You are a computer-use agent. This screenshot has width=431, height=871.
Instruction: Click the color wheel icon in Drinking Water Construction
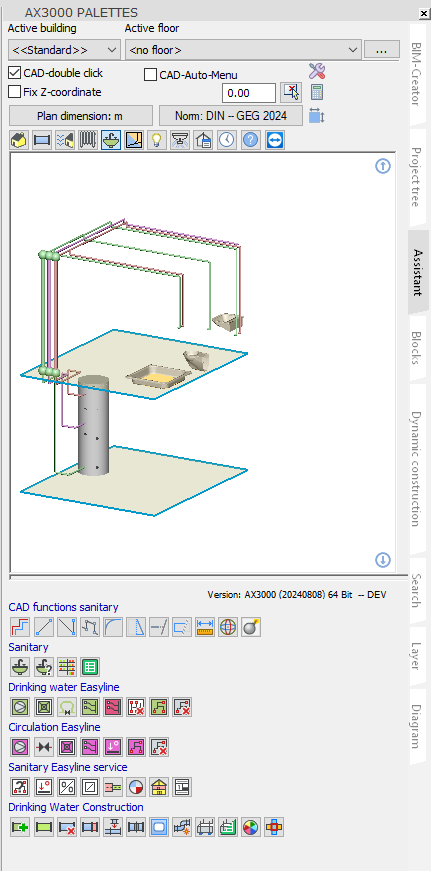point(251,827)
